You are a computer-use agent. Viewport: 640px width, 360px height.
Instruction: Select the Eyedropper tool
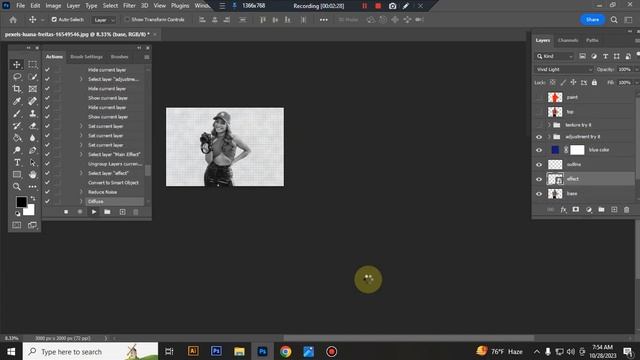coord(17,101)
